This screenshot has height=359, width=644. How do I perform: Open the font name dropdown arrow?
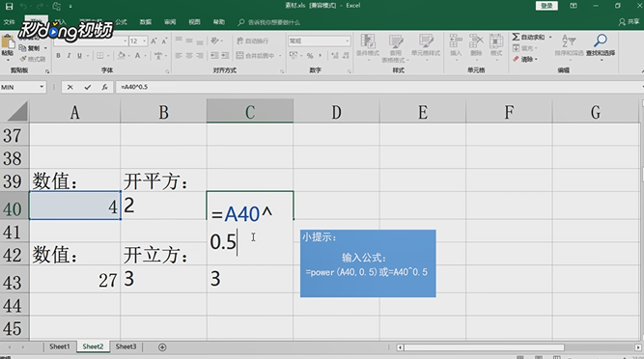point(126,41)
